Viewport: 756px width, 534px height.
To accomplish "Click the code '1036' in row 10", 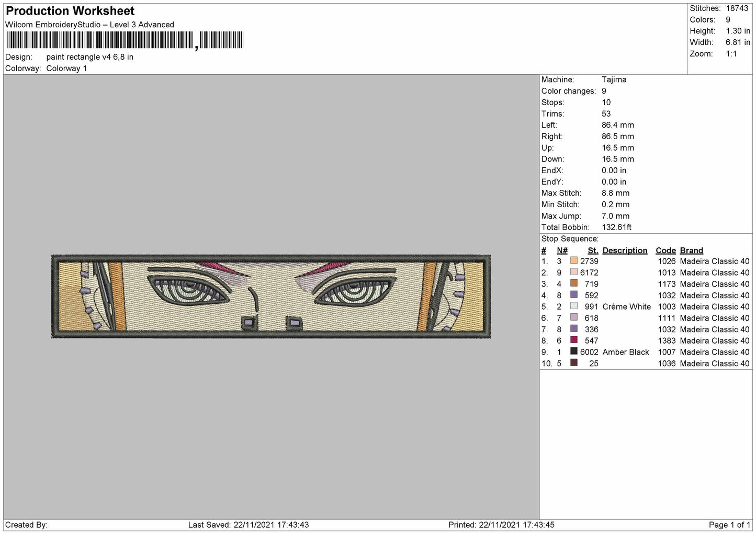I will [667, 363].
